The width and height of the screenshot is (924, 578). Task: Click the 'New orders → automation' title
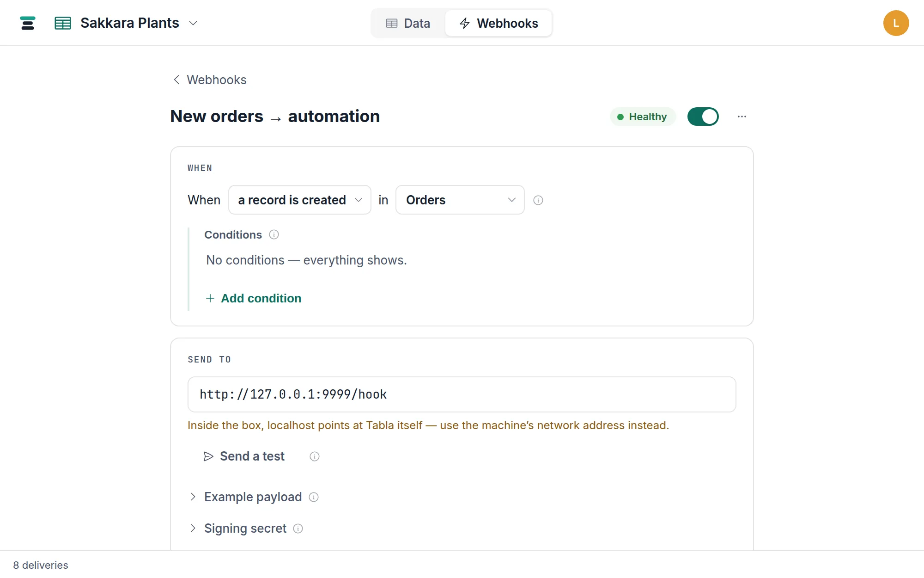pyautogui.click(x=275, y=117)
